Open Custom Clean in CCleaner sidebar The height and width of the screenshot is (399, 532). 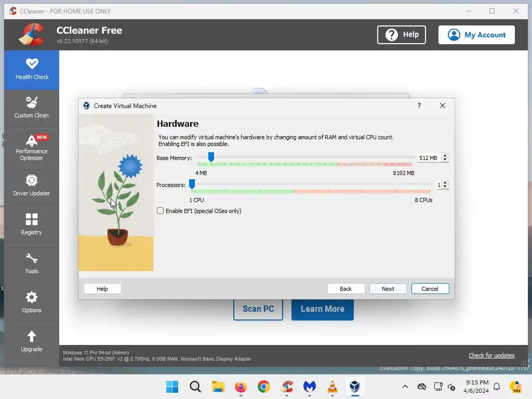pos(32,108)
